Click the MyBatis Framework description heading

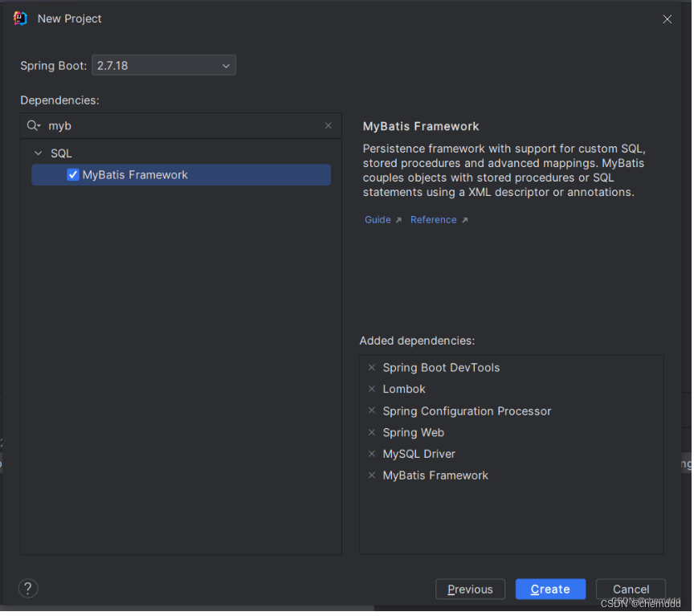[x=422, y=127]
